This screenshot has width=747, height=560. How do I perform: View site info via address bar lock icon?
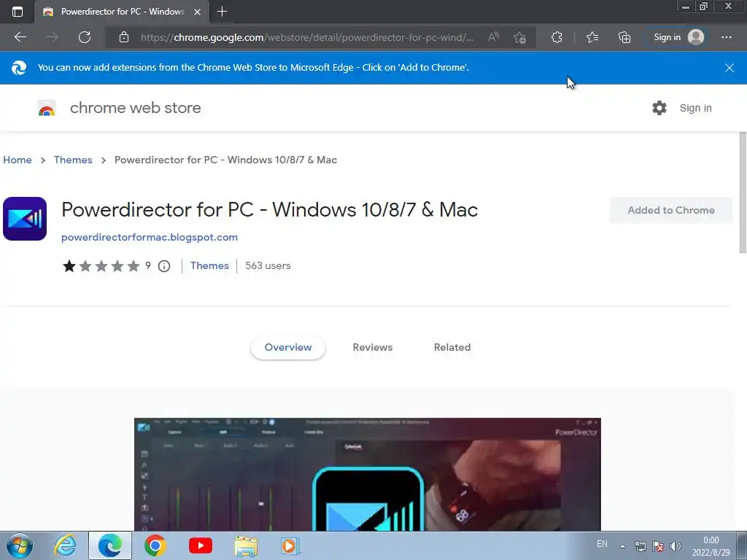point(124,37)
